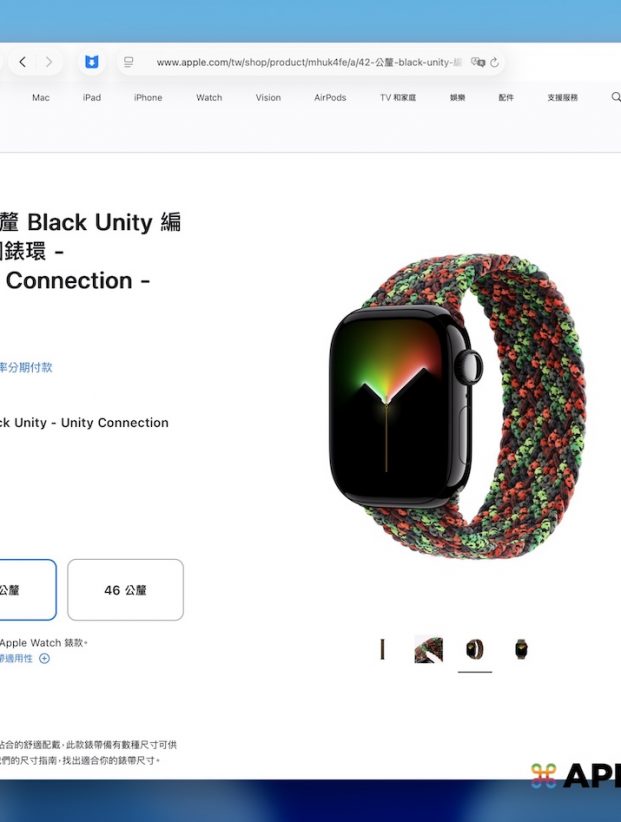Click the browser back arrow

(x=22, y=62)
